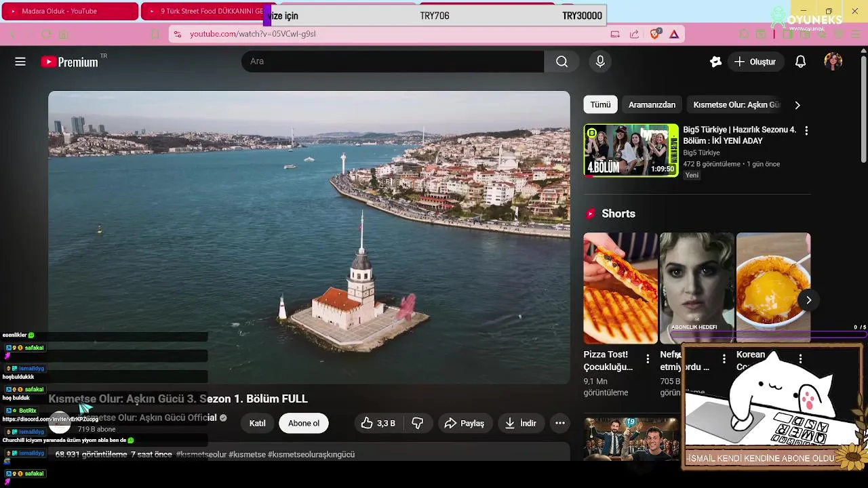Select the Tümü filter chip
This screenshot has height=488, width=868.
click(x=600, y=104)
